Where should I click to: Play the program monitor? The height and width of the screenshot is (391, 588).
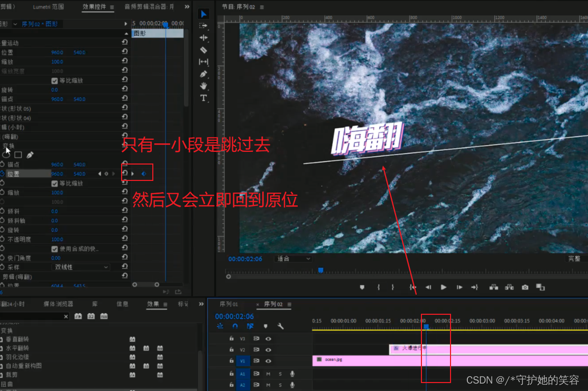pos(444,287)
